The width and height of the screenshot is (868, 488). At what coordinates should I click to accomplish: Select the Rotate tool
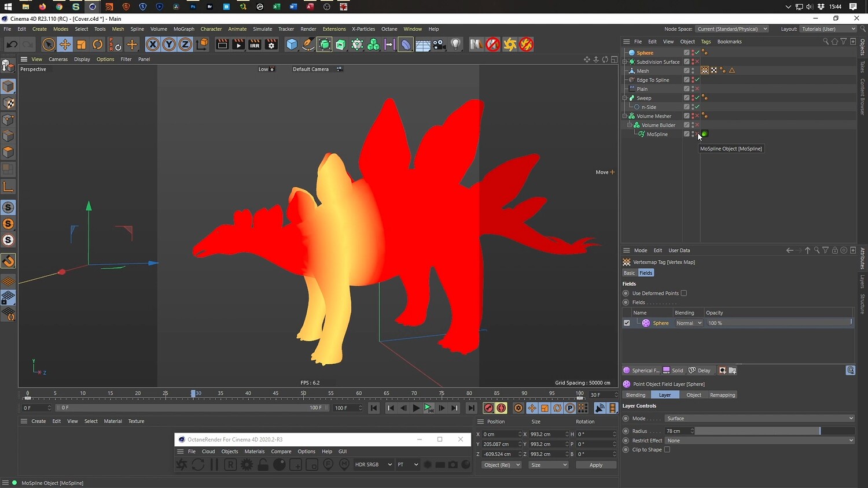point(98,45)
